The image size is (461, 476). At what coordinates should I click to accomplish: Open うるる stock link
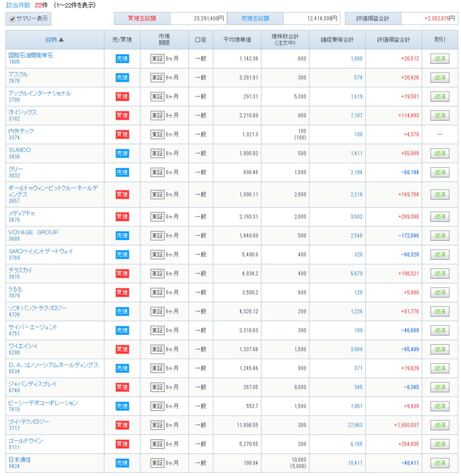pyautogui.click(x=15, y=289)
